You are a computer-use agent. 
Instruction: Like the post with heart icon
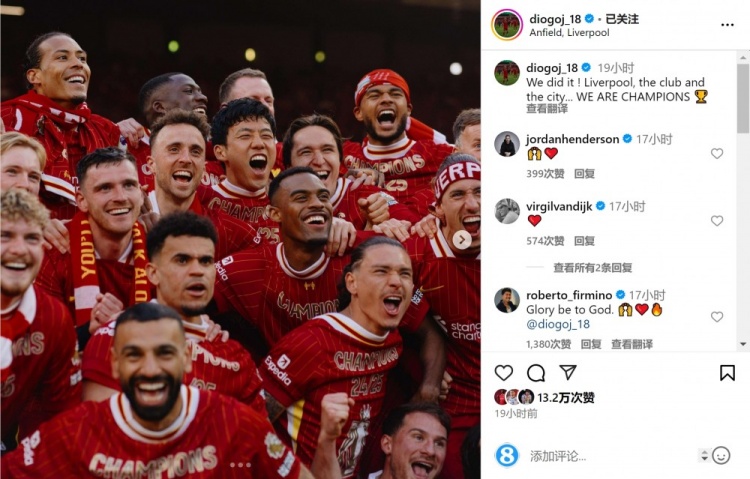tap(504, 373)
